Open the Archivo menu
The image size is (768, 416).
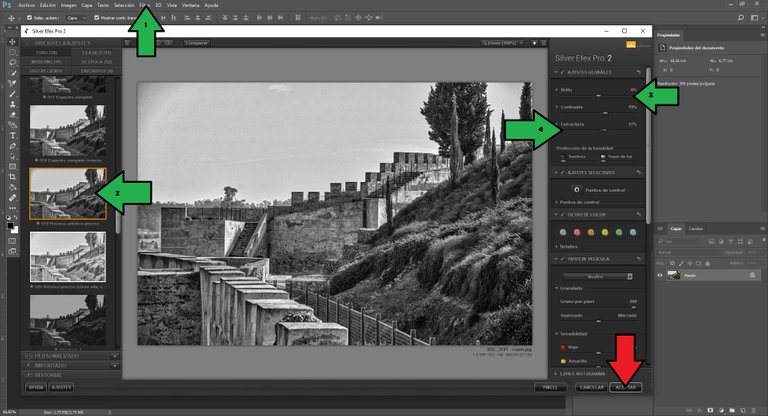pyautogui.click(x=26, y=5)
